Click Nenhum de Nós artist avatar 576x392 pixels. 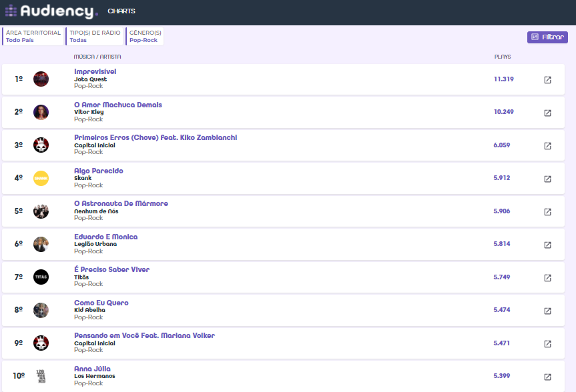tap(41, 211)
